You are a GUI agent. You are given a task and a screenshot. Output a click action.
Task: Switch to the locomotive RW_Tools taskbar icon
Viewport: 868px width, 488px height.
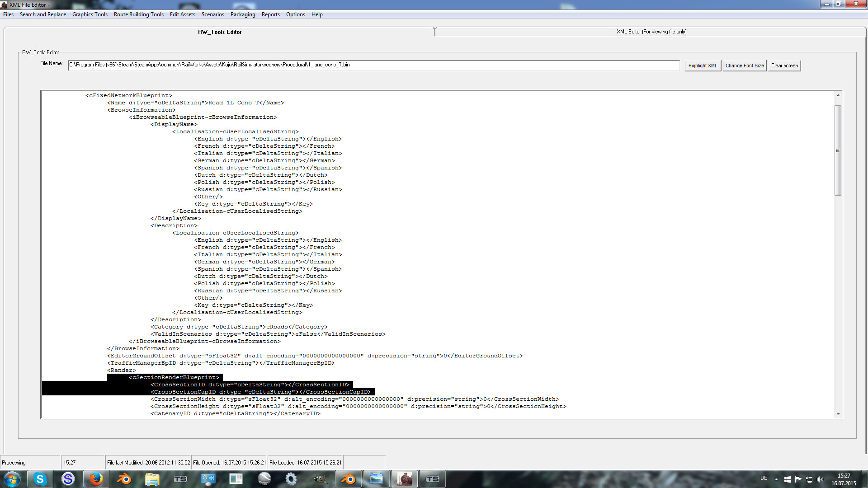coord(404,479)
